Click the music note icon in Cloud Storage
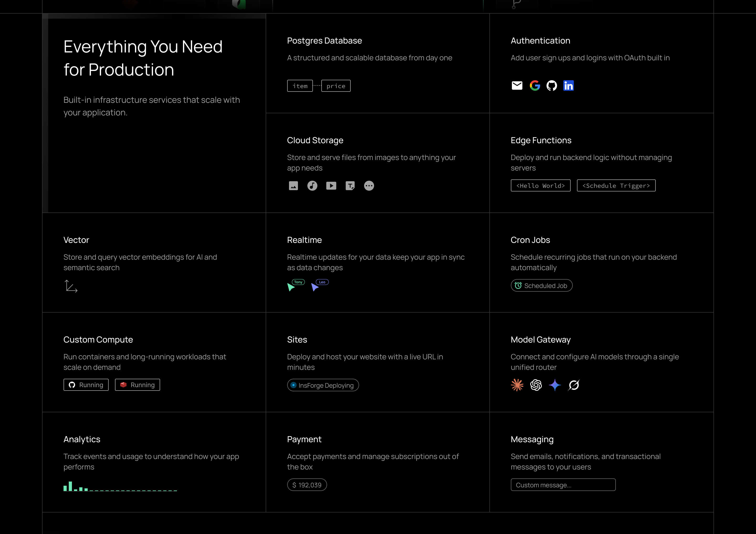Image resolution: width=756 pixels, height=534 pixels. 312,186
